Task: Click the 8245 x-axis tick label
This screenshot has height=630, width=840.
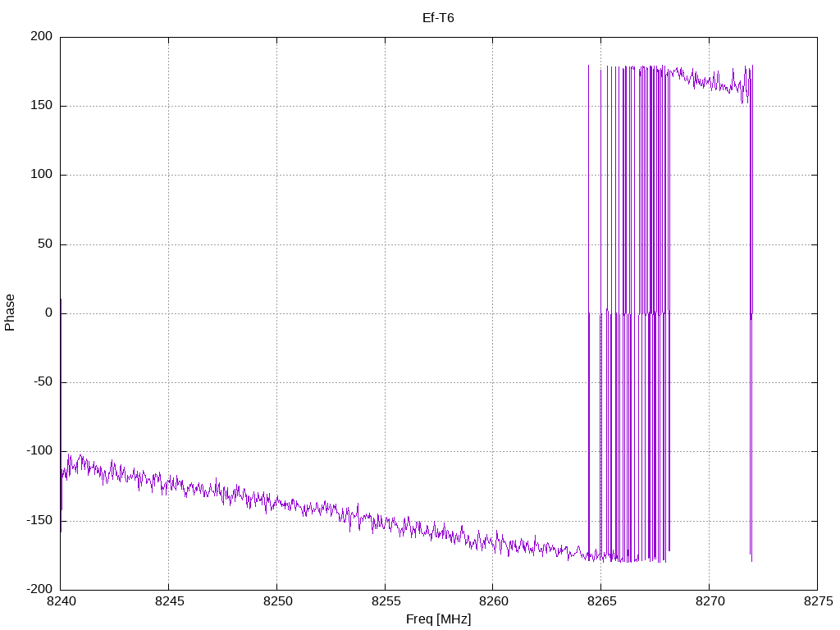Action: [x=169, y=601]
